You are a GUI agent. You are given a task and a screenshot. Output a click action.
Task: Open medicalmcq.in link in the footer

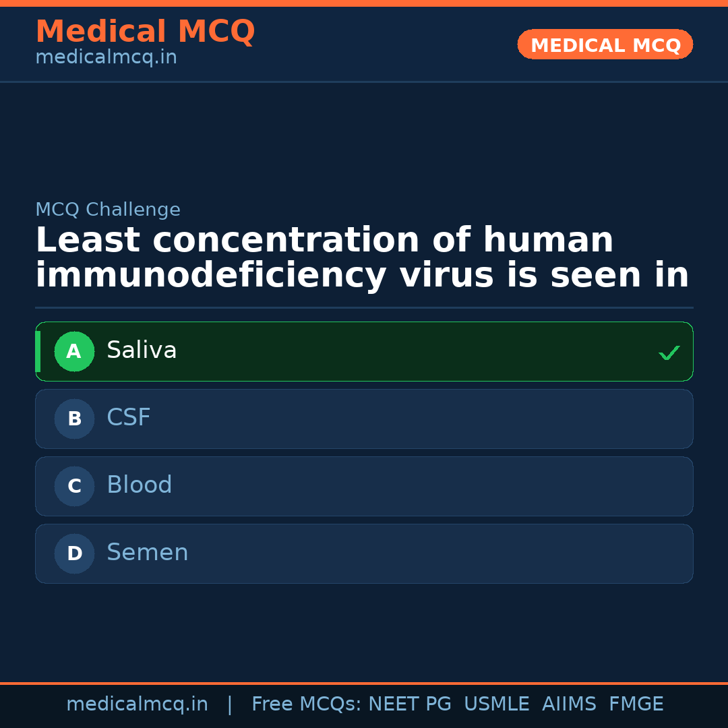[x=137, y=704]
